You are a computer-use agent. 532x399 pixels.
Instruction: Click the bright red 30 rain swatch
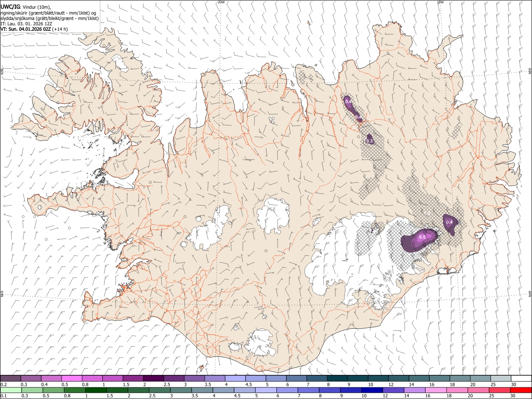521,390
